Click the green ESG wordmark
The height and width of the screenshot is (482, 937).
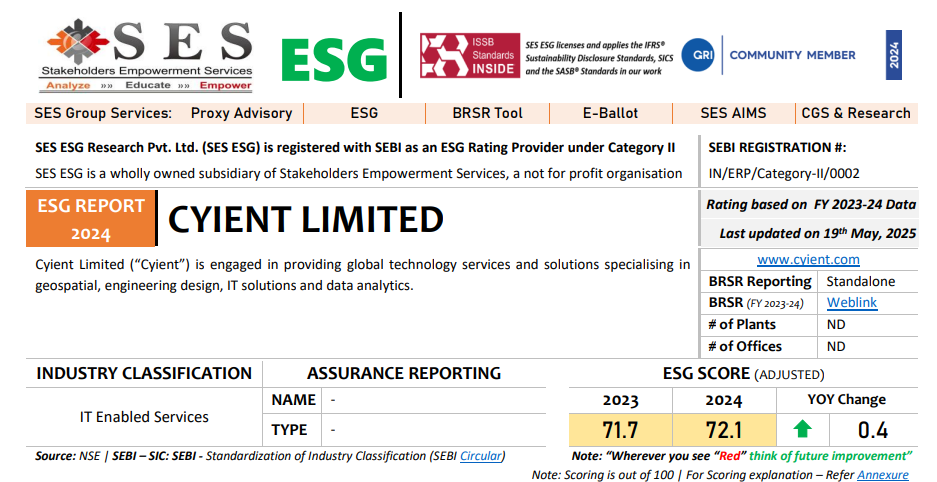pos(335,61)
